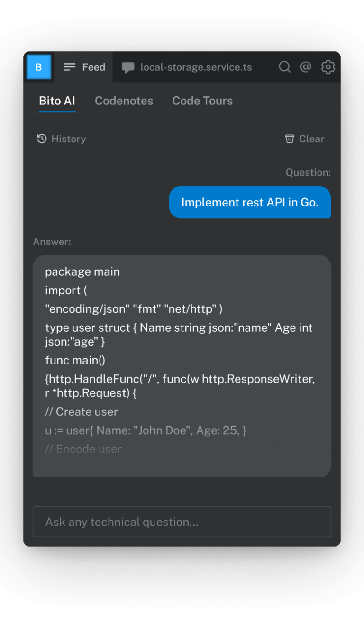
Task: Click the Clear trash bin icon
Action: click(290, 139)
